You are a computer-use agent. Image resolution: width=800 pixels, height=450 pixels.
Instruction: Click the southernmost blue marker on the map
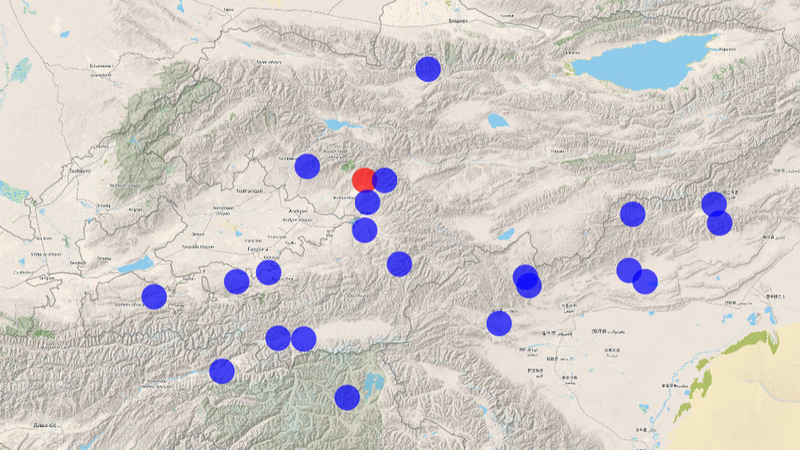[x=347, y=397]
